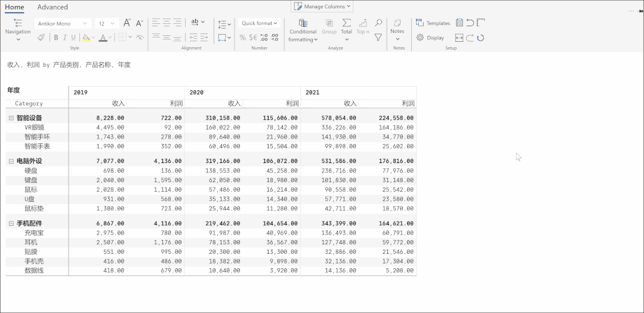This screenshot has height=313, width=644.
Task: Toggle underline formatting
Action: [73, 38]
